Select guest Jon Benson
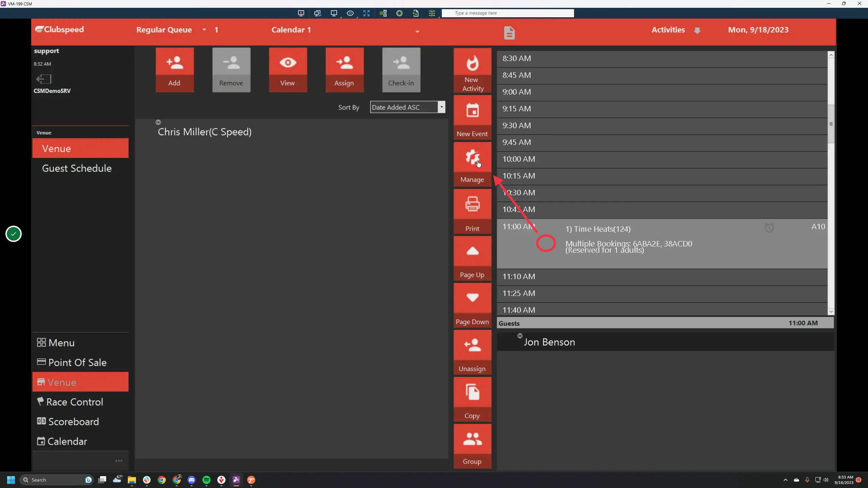The height and width of the screenshot is (488, 868). click(549, 342)
